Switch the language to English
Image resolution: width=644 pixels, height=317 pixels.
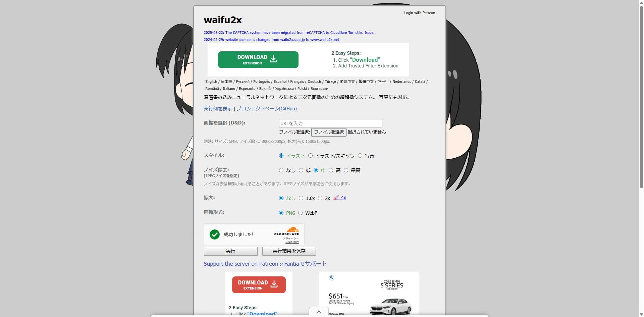(x=211, y=82)
